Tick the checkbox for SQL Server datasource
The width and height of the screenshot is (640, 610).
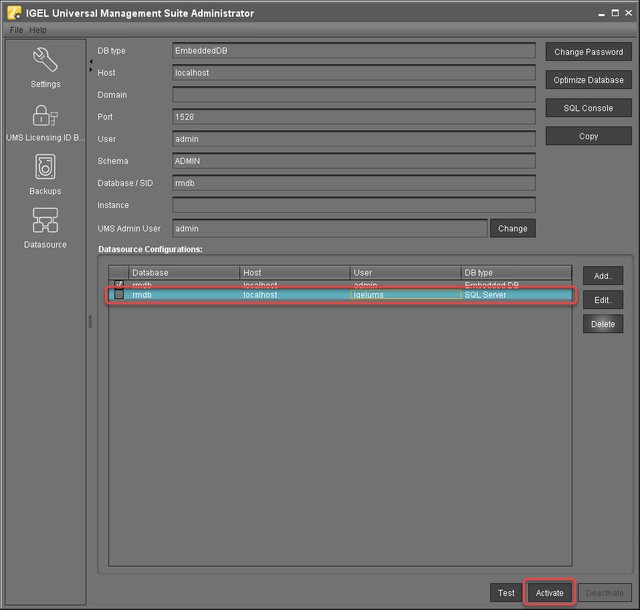tap(119, 295)
